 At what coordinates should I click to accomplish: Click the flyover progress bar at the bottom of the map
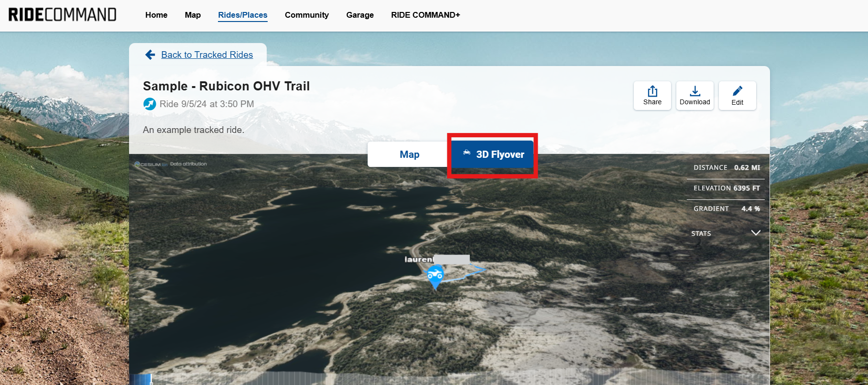coord(449,379)
